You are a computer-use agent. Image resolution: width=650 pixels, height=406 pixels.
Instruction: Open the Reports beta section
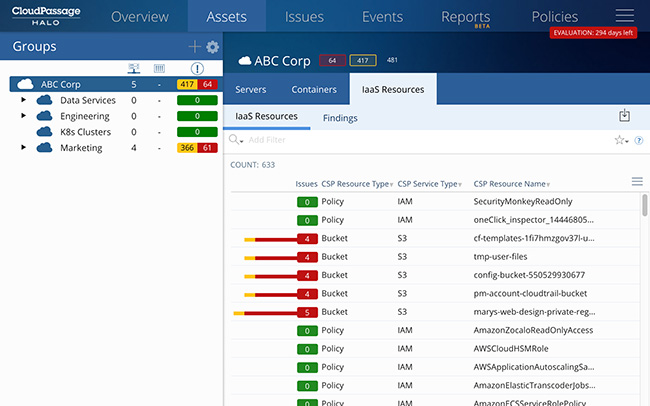466,17
